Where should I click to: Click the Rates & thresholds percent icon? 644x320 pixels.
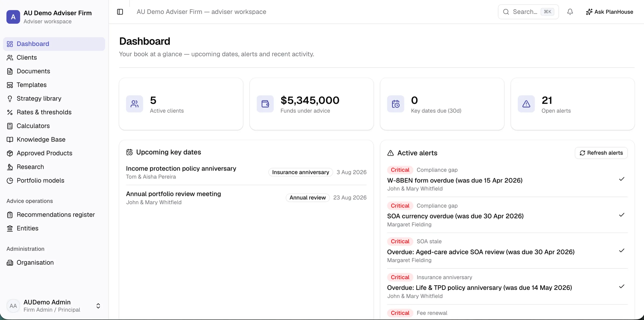pyautogui.click(x=10, y=112)
